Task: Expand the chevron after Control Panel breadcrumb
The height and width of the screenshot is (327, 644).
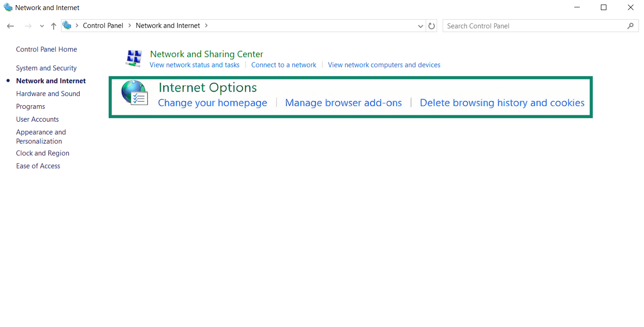Action: (x=129, y=26)
